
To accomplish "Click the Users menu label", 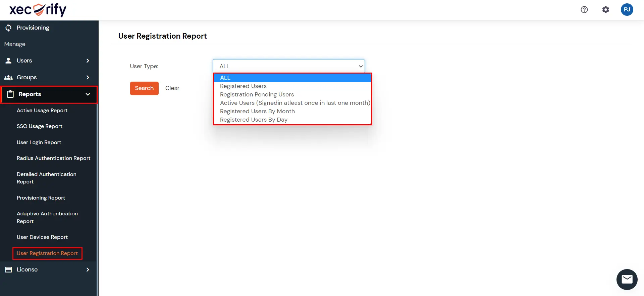I will (24, 60).
